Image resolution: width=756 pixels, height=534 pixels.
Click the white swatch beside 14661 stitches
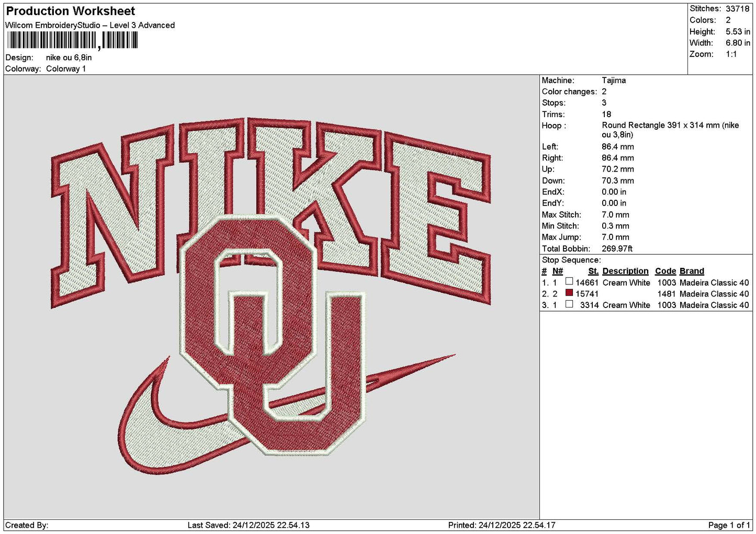[x=569, y=282]
